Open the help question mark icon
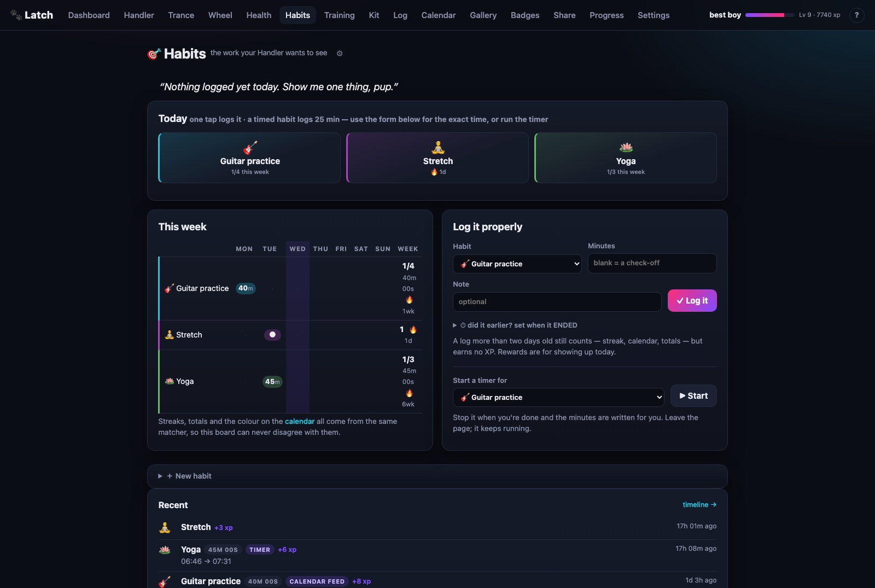 click(x=856, y=15)
